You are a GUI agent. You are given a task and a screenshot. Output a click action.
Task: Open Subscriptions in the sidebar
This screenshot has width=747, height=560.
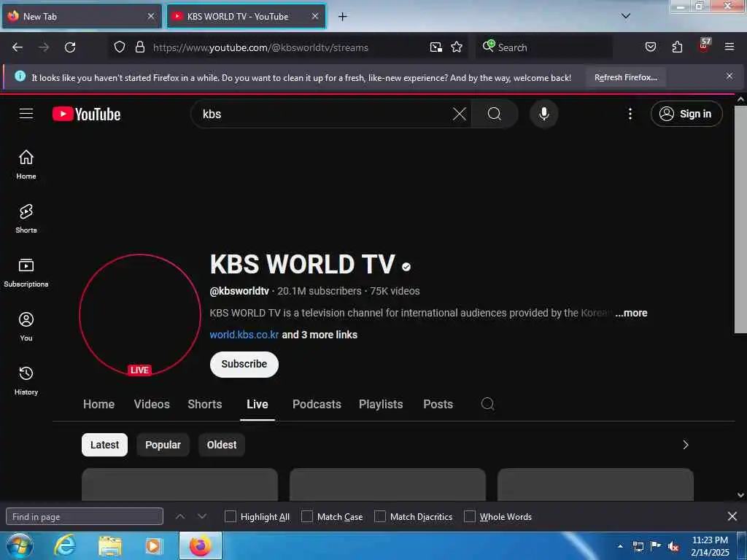coord(26,273)
